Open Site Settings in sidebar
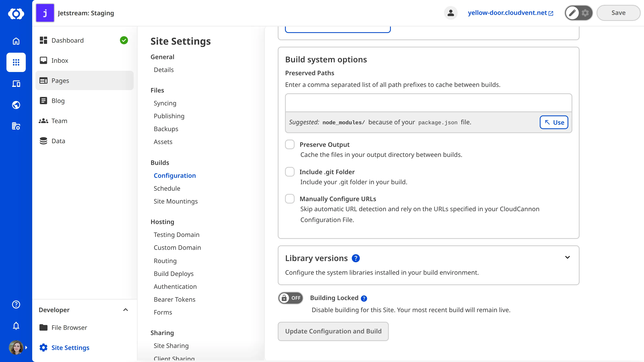Viewport: 644px width, 362px height. [85, 348]
